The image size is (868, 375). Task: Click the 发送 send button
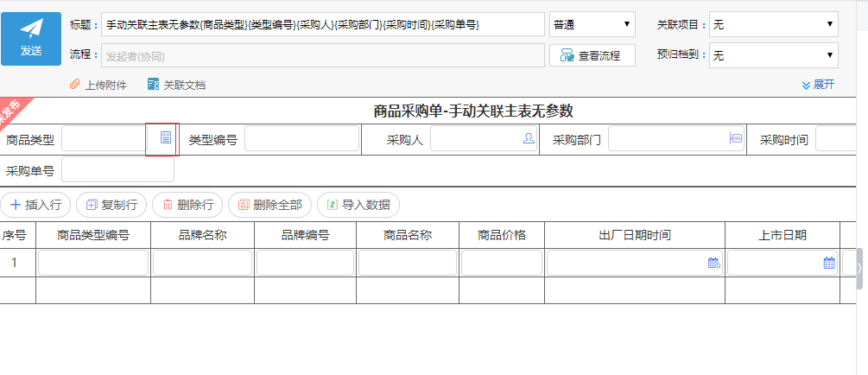(x=31, y=39)
